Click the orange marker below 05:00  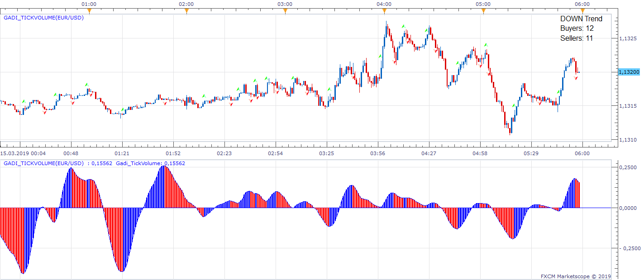coord(483,11)
